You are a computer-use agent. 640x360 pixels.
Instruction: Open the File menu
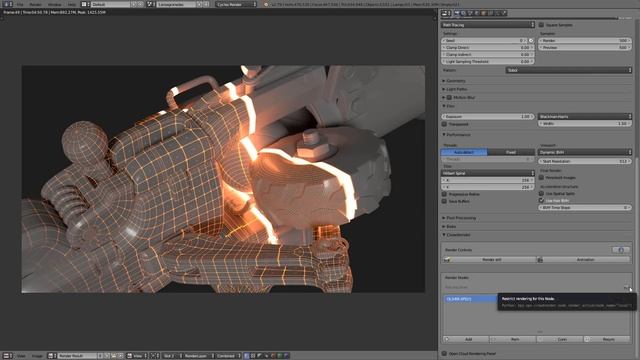click(x=20, y=4)
